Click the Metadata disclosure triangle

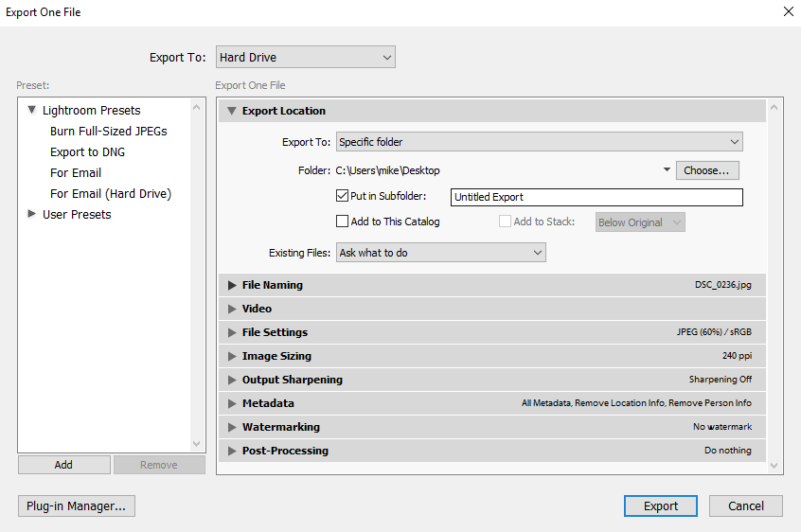232,403
